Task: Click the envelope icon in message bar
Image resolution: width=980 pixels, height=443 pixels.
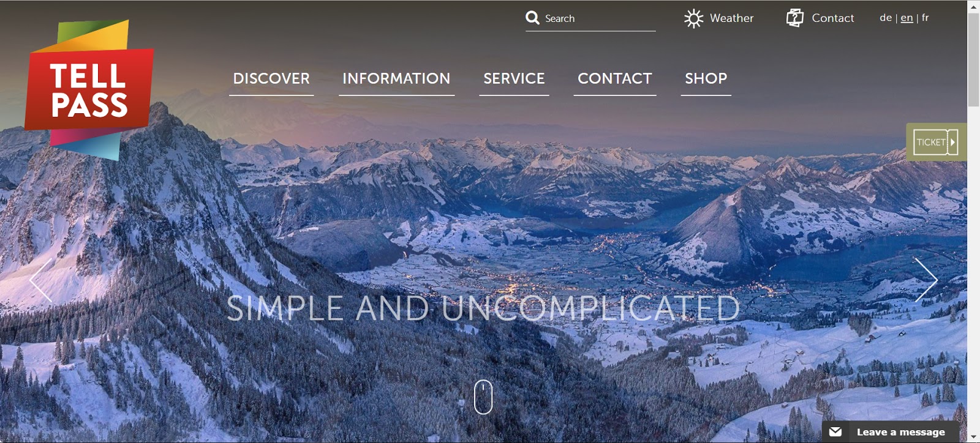Action: coord(835,432)
